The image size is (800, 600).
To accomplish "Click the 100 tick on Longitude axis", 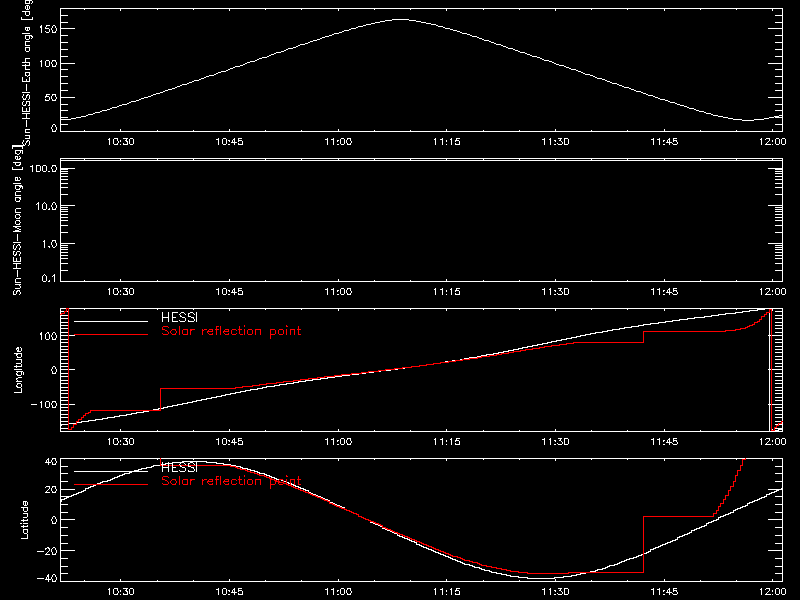I will tap(48, 336).
